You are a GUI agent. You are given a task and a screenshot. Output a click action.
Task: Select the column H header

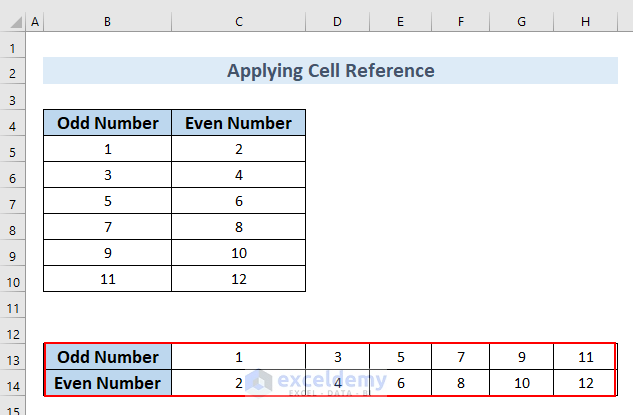coord(586,21)
